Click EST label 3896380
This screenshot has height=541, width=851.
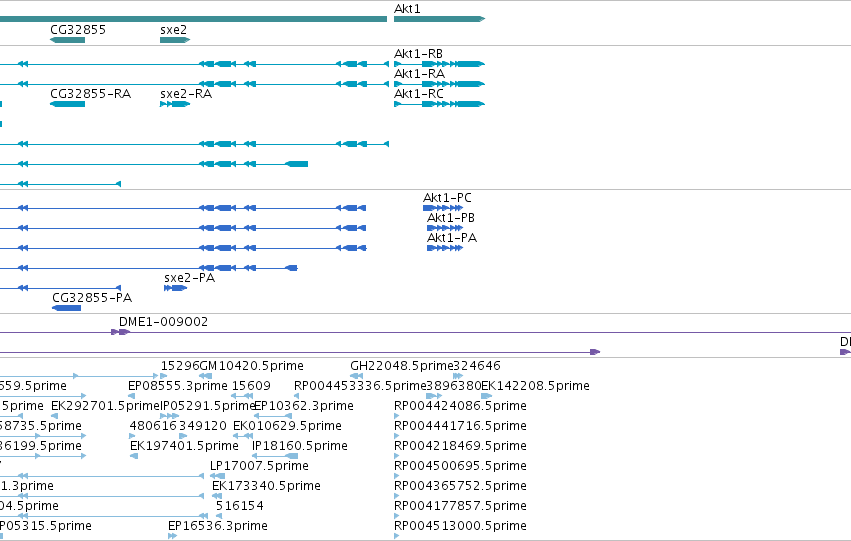coord(454,386)
